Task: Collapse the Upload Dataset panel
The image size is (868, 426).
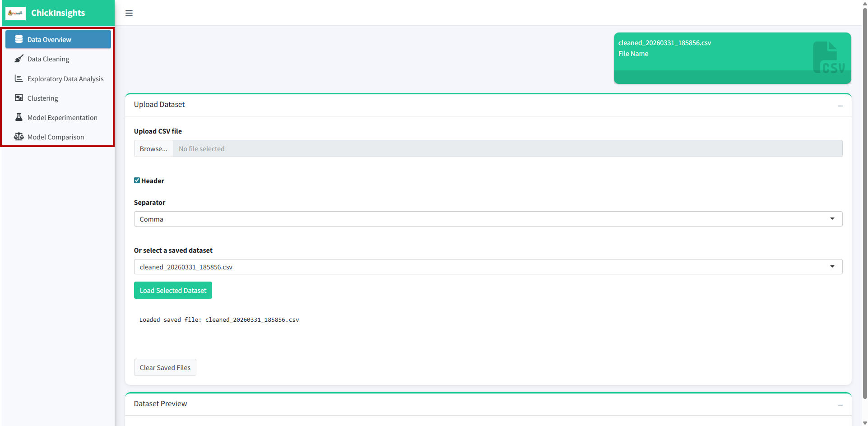Action: click(x=840, y=106)
